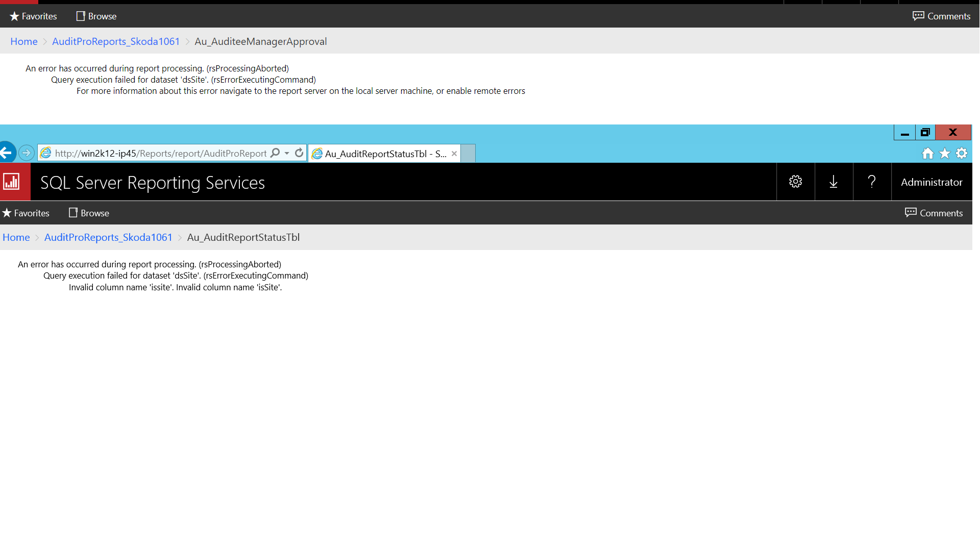980x551 pixels.
Task: Click the IE page icon in address bar
Action: click(x=46, y=153)
